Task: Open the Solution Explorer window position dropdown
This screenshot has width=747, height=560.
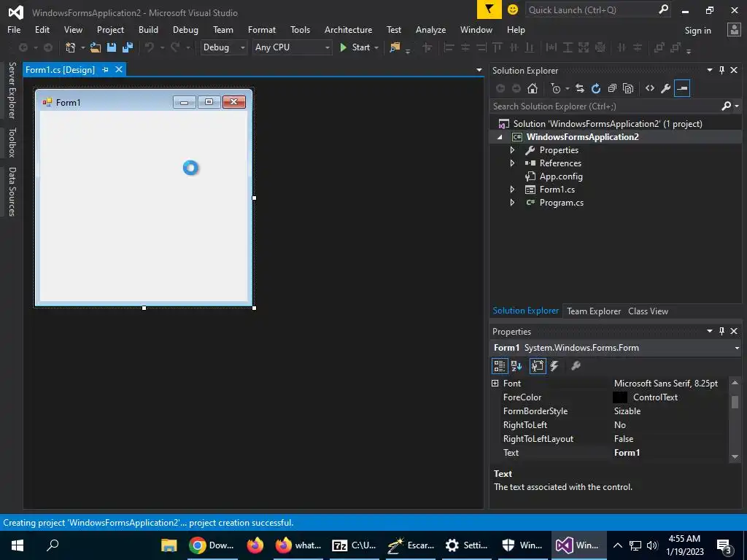Action: tap(709, 70)
